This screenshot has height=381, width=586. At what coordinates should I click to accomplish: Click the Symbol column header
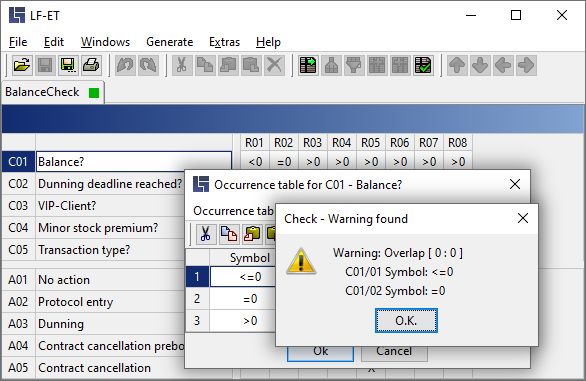click(243, 258)
